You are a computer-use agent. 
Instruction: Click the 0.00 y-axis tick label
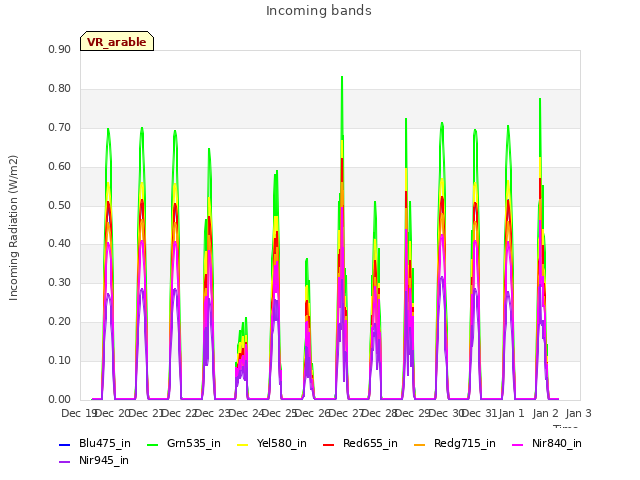coord(60,400)
